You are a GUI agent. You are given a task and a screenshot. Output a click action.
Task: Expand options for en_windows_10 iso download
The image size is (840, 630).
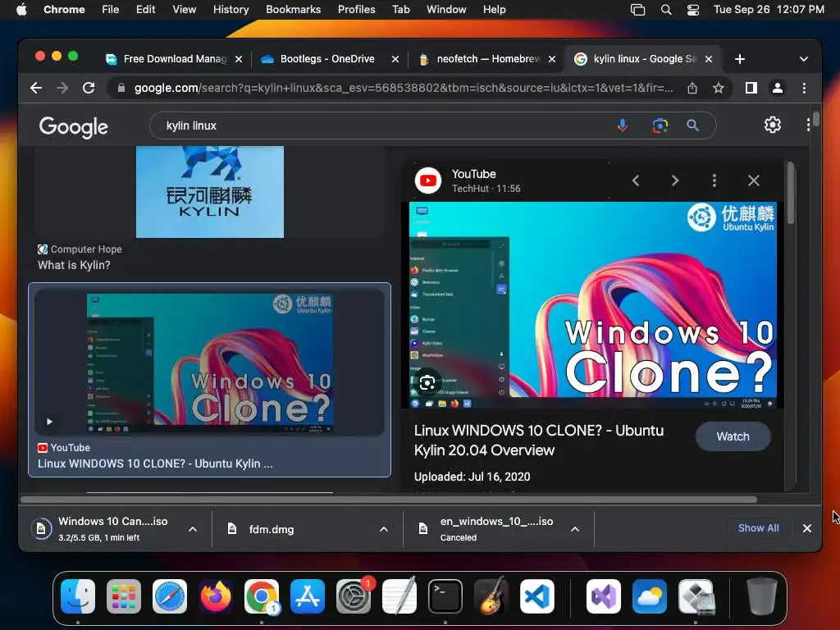(x=575, y=529)
